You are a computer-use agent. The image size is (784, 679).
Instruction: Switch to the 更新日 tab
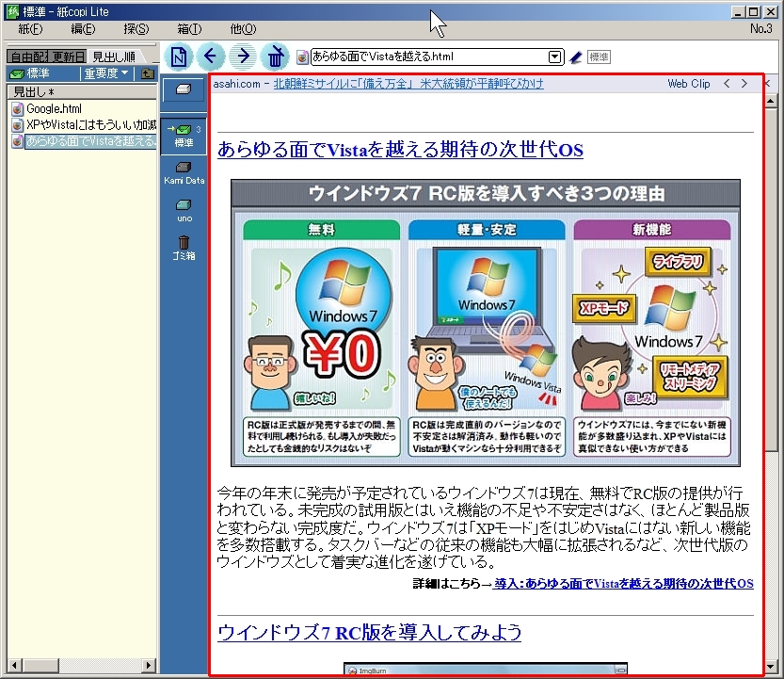69,57
